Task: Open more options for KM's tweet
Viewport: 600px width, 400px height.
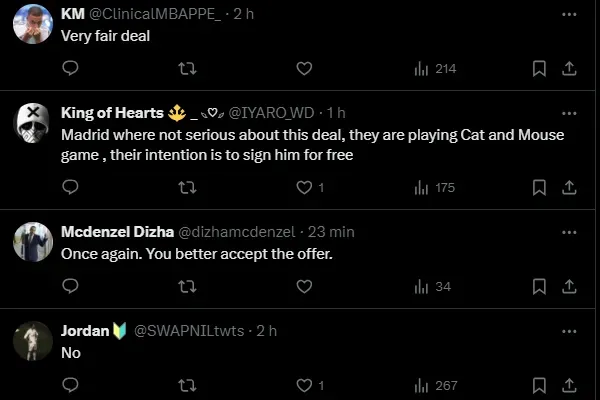Action: (569, 14)
